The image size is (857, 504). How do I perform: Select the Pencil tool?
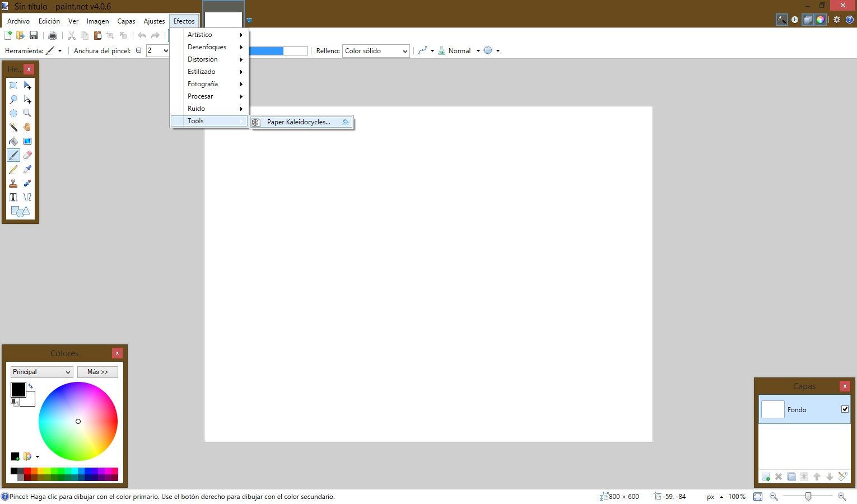13,169
